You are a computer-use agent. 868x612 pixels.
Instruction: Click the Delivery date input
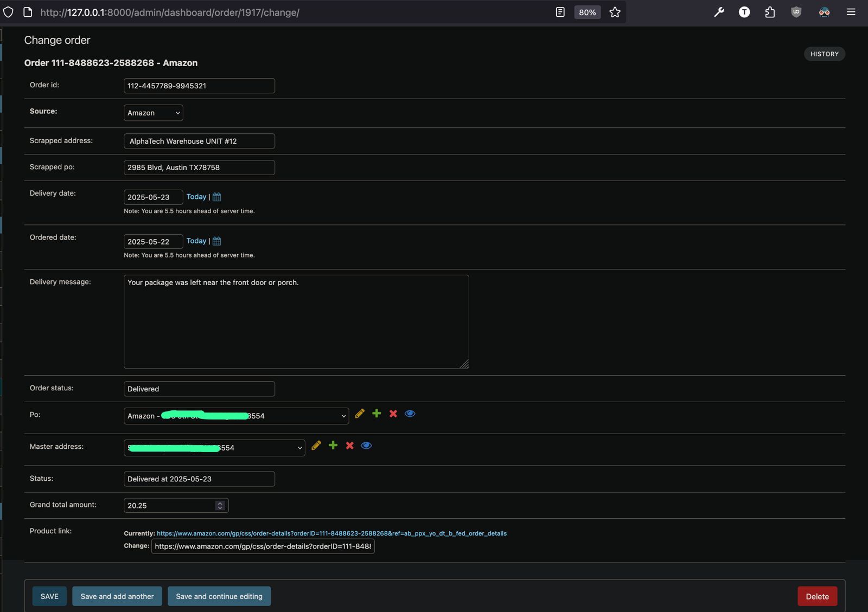tap(153, 197)
